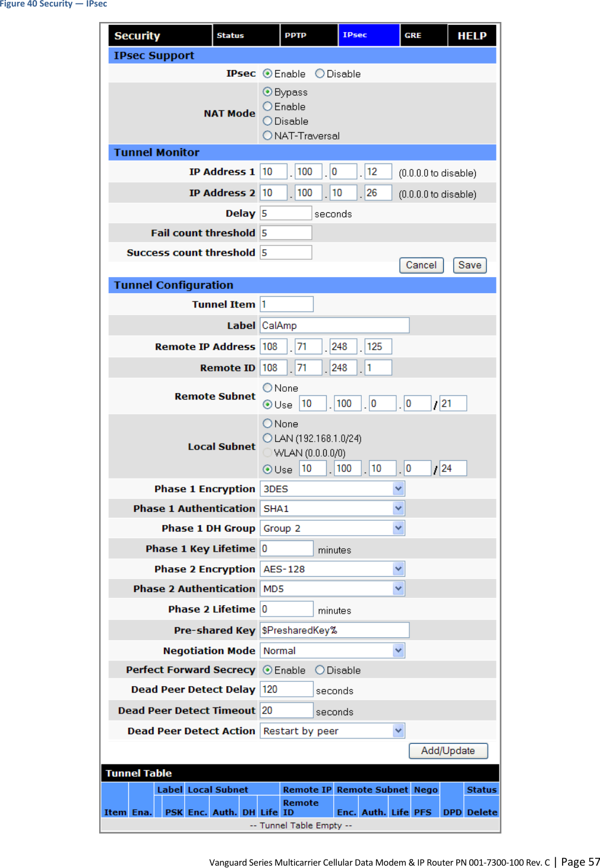Select the IPsec tab
This screenshot has height=868, width=600.
pyautogui.click(x=369, y=36)
